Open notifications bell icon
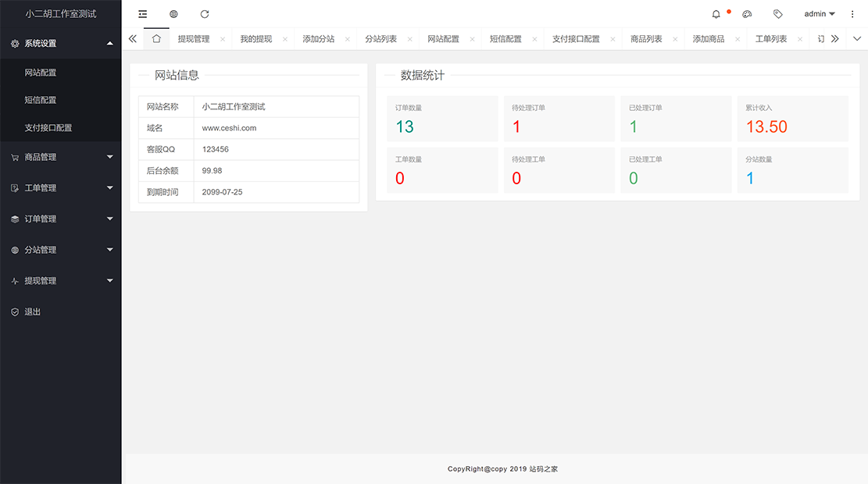Screen dimensions: 868x484 point(716,14)
